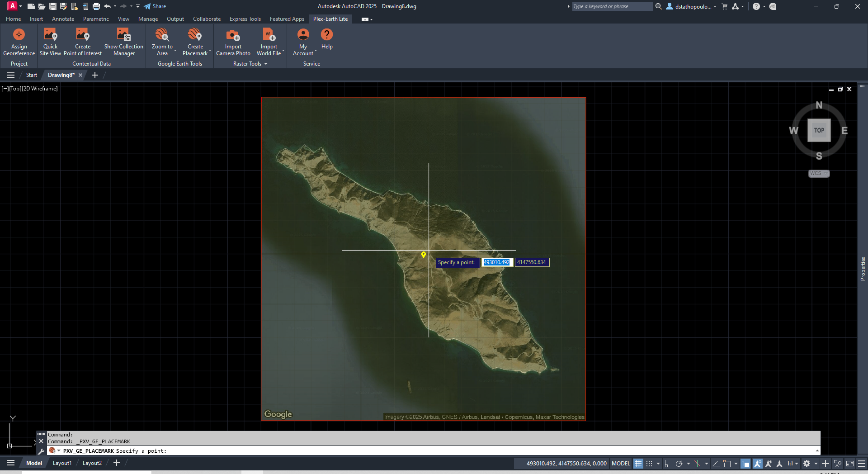Toggle Selection Cycling blue icon
The height and width of the screenshot is (474, 868).
coord(745,463)
